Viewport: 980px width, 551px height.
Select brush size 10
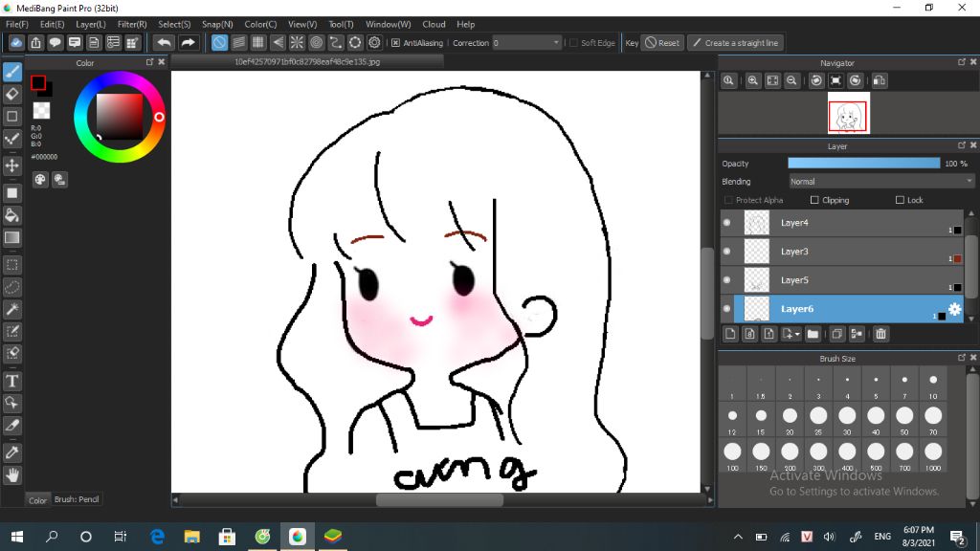(933, 385)
